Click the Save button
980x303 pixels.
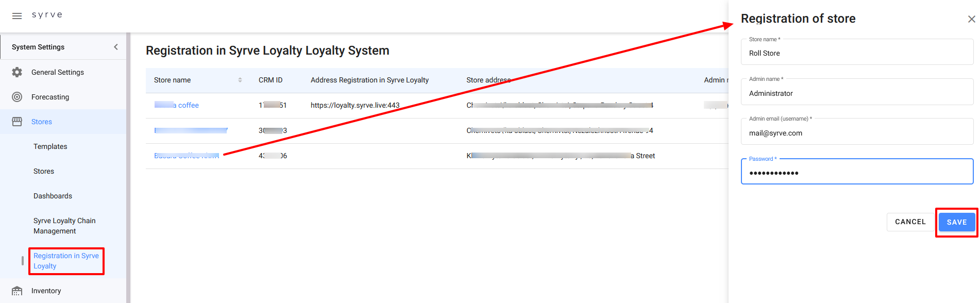(956, 222)
